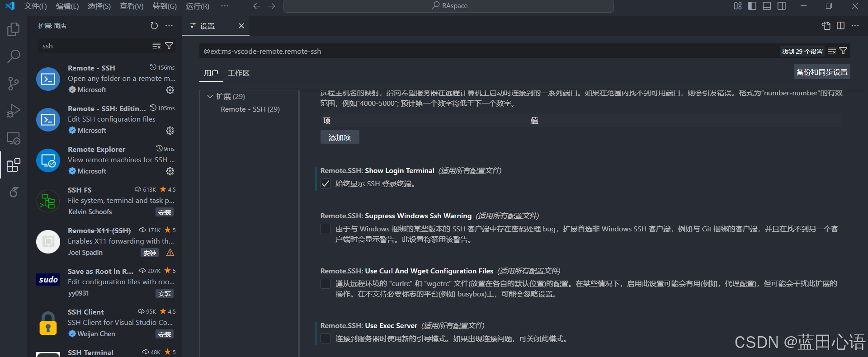Image resolution: width=868 pixels, height=357 pixels.
Task: Click the bottom activity bar icon below Extensions
Action: coord(14,192)
